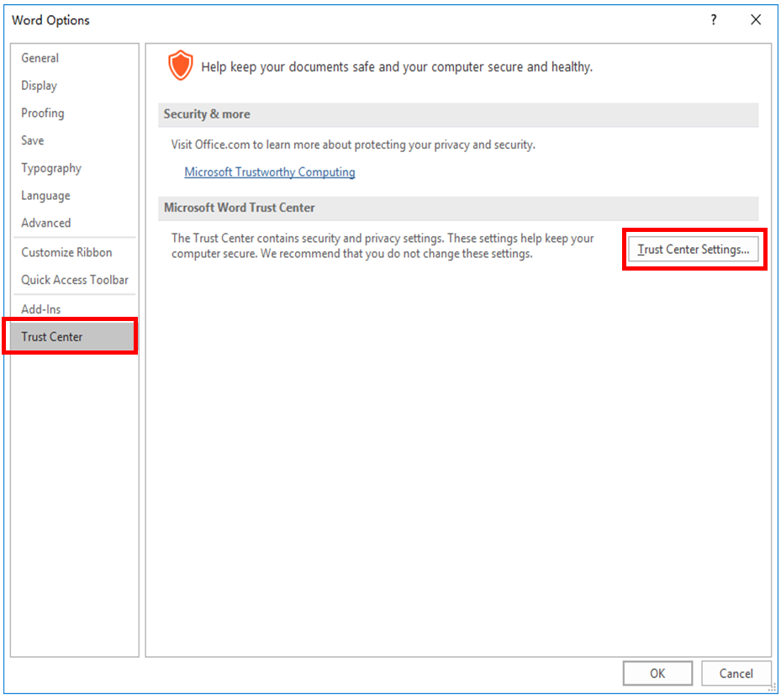Switch to the Display category
This screenshot has height=700, width=781.
[x=40, y=86]
